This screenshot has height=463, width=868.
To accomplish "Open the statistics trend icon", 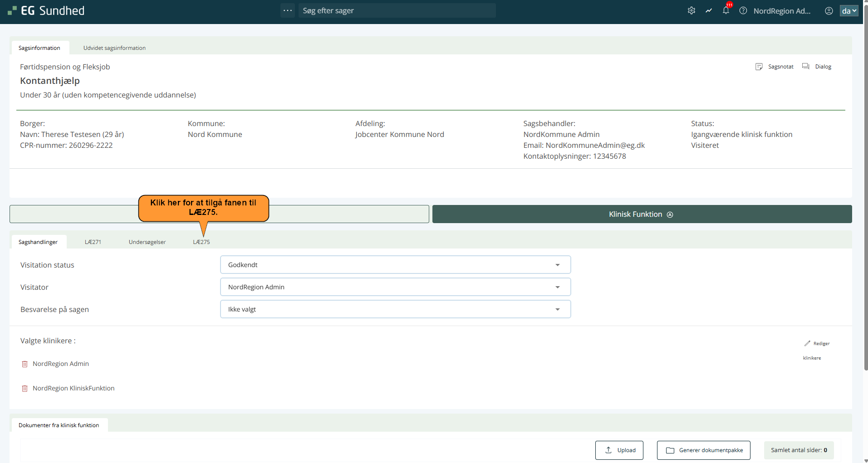I will coord(709,11).
